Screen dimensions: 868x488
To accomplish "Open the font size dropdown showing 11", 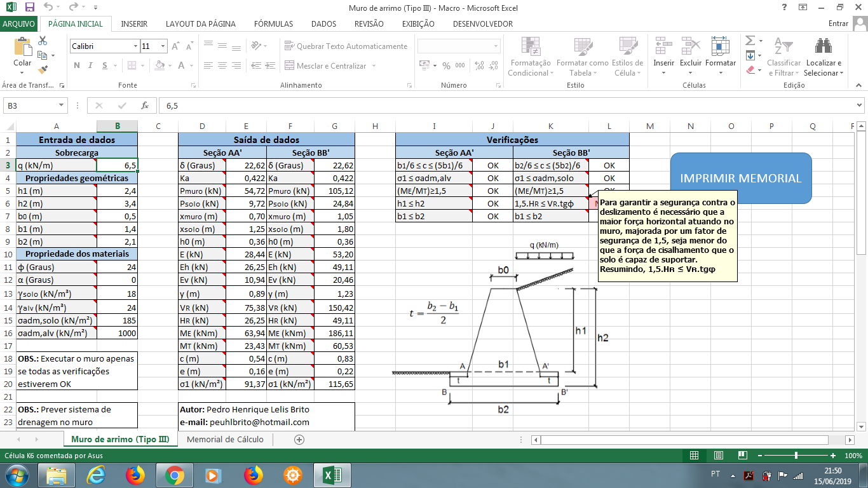I will 163,46.
